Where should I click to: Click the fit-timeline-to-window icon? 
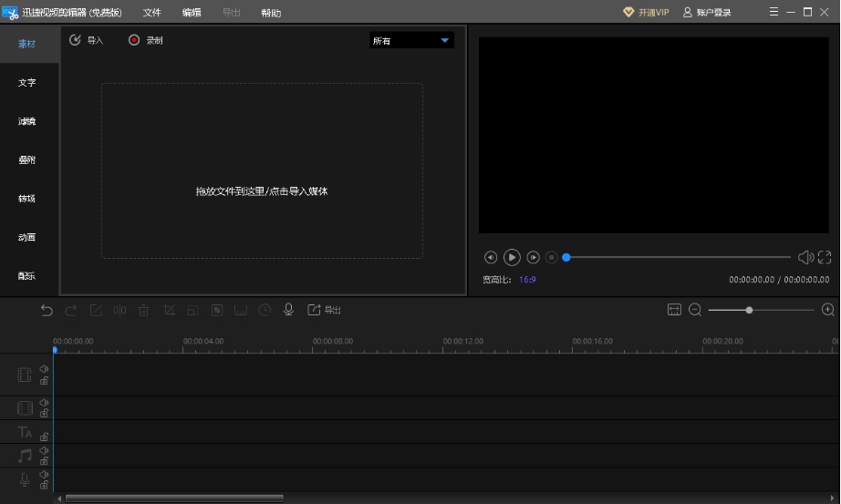[674, 309]
